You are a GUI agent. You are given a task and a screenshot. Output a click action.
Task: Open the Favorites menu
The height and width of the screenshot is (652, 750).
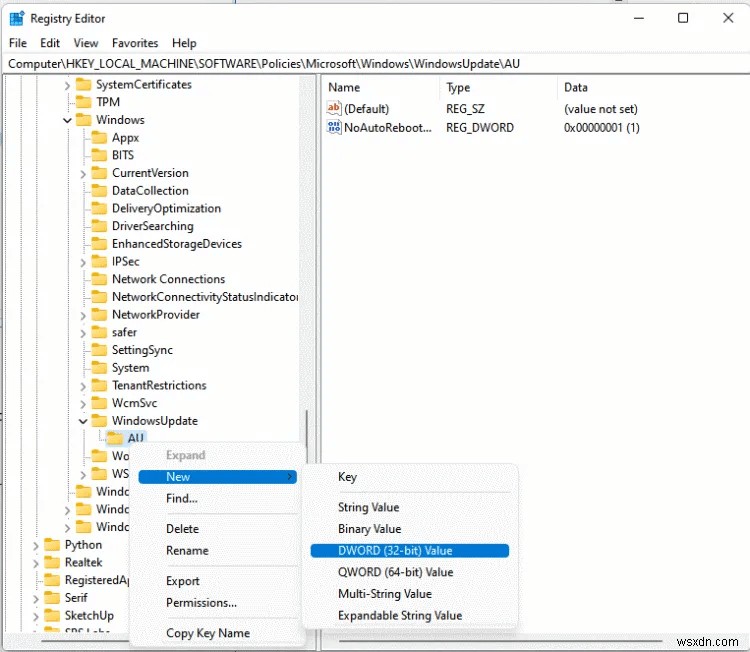tap(135, 43)
